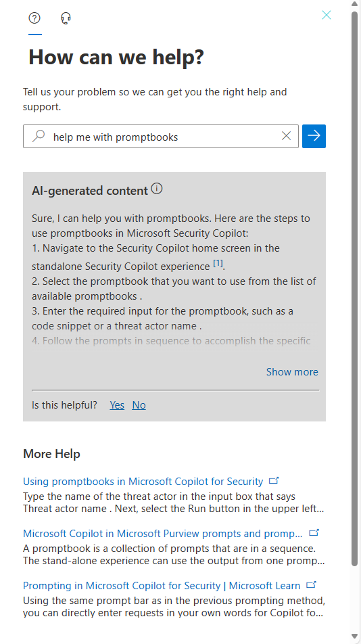The height and width of the screenshot is (644, 361).
Task: Mark the answer not helpful with No
Action: point(139,405)
